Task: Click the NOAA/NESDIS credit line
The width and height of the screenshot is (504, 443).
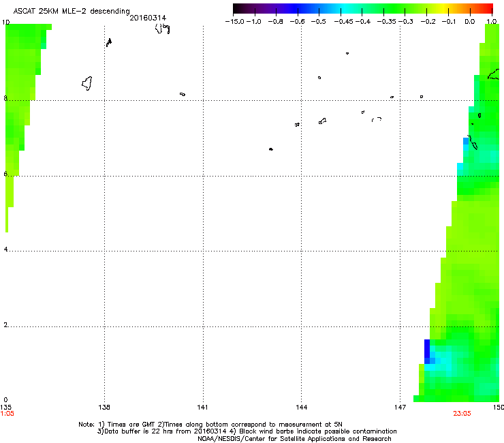Action: pos(294,439)
